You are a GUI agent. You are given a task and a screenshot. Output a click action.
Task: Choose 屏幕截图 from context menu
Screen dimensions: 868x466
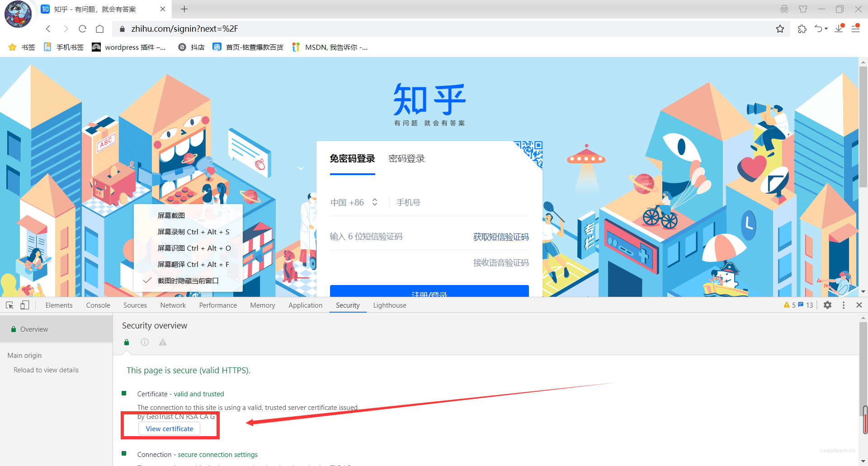click(189, 215)
